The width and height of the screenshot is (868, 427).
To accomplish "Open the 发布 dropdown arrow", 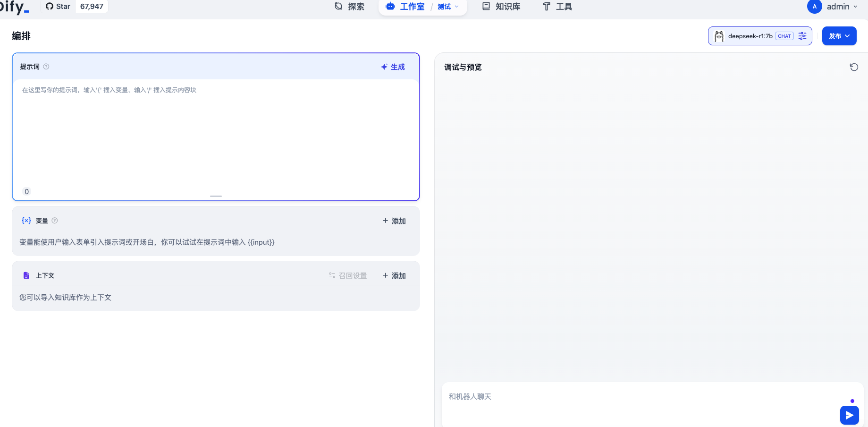I will click(x=847, y=35).
